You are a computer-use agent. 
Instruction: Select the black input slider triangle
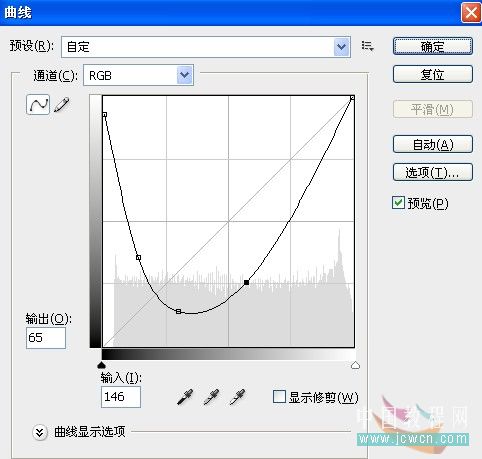pos(101,365)
